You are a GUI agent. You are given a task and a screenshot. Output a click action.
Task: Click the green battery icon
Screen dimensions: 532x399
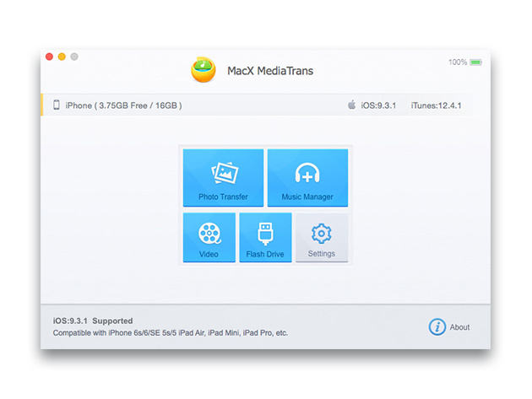pyautogui.click(x=475, y=62)
